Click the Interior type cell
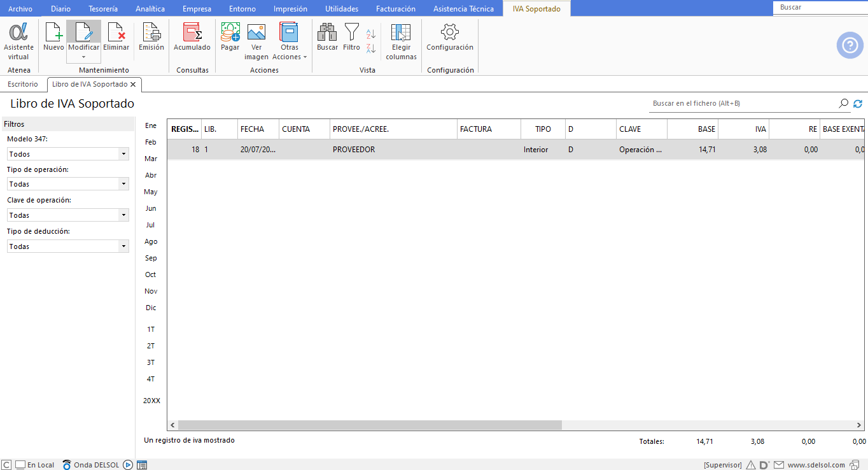This screenshot has height=470, width=868. pyautogui.click(x=543, y=150)
